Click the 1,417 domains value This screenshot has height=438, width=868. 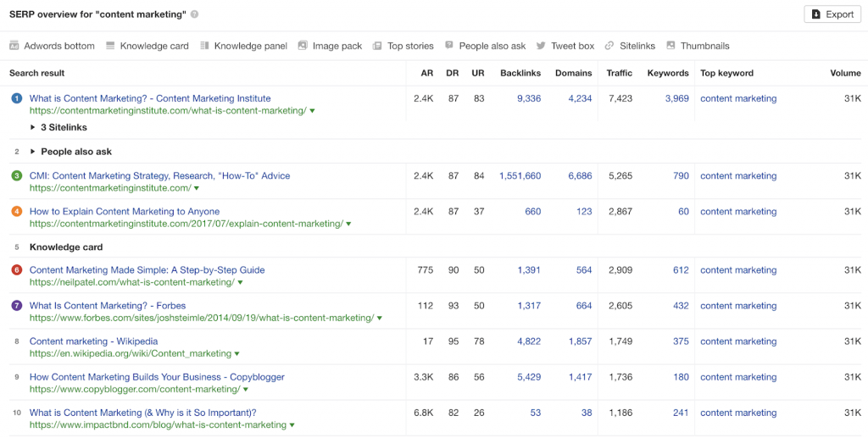[x=580, y=377]
